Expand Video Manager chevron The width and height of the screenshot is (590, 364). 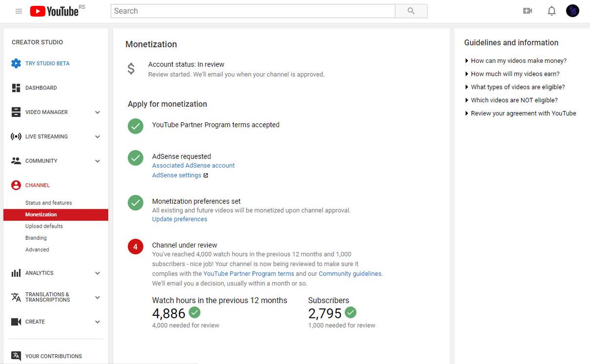[97, 112]
